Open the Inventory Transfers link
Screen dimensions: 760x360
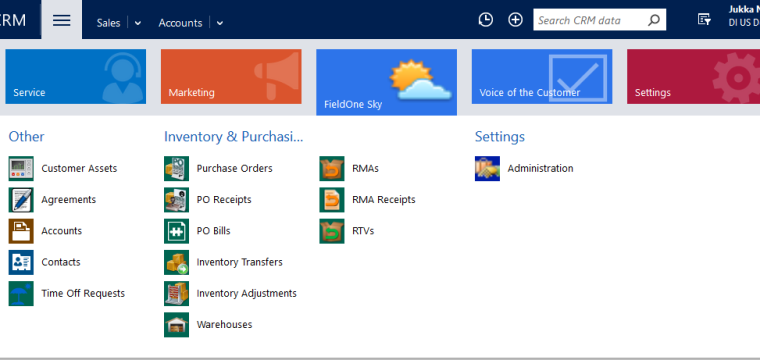click(x=239, y=262)
